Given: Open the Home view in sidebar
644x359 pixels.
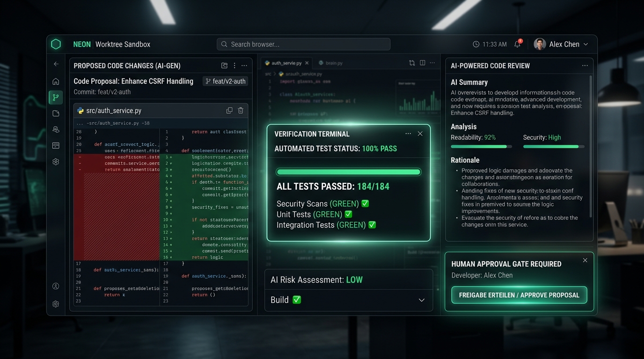Looking at the screenshot, I should pyautogui.click(x=56, y=81).
